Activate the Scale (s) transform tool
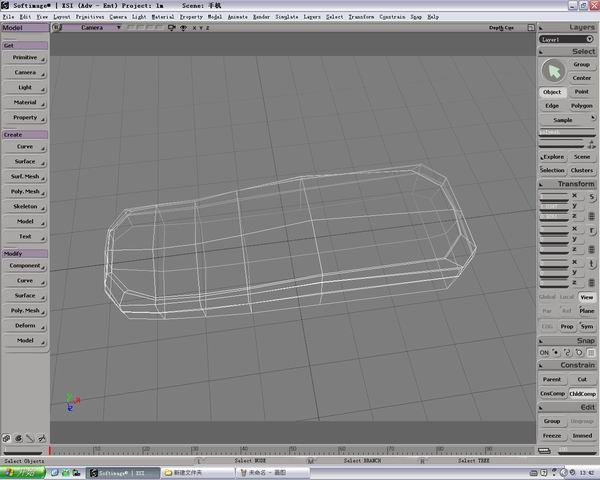600x480 pixels. tap(592, 197)
